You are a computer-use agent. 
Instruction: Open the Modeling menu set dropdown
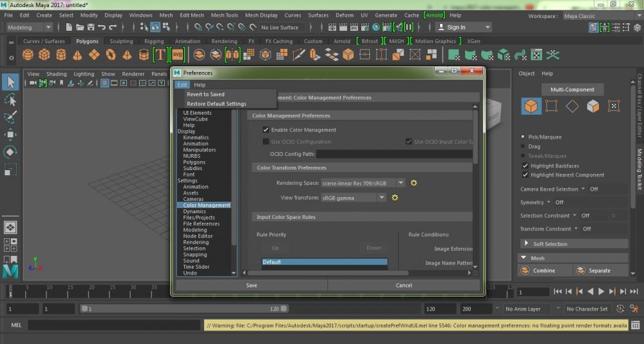click(x=30, y=28)
